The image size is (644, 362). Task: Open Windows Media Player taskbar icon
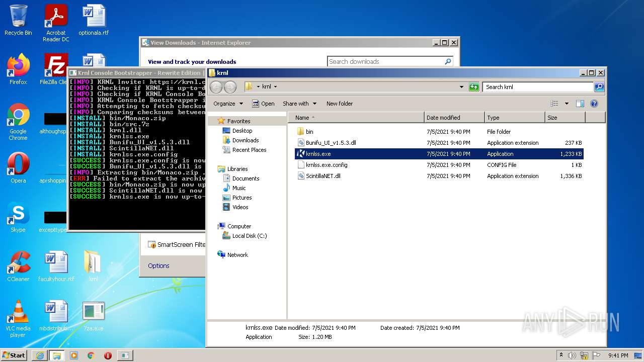(x=74, y=355)
